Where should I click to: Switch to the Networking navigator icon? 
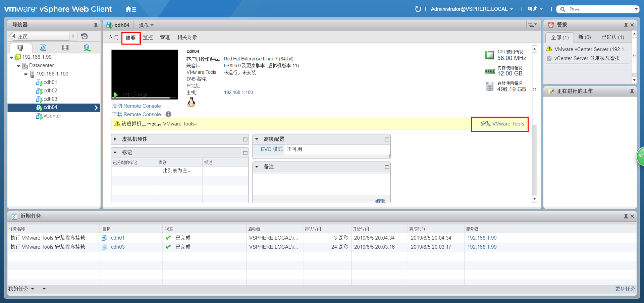click(x=87, y=48)
